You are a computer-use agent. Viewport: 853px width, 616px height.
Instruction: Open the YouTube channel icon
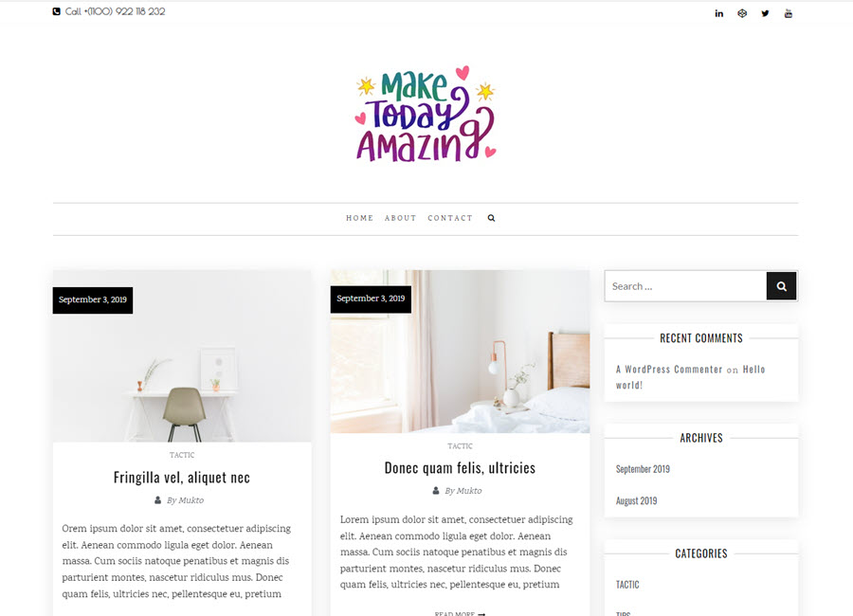pyautogui.click(x=789, y=13)
